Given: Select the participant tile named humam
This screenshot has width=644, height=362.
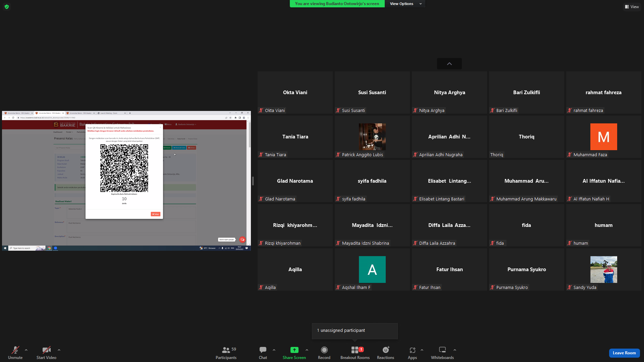Looking at the screenshot, I should tap(603, 225).
